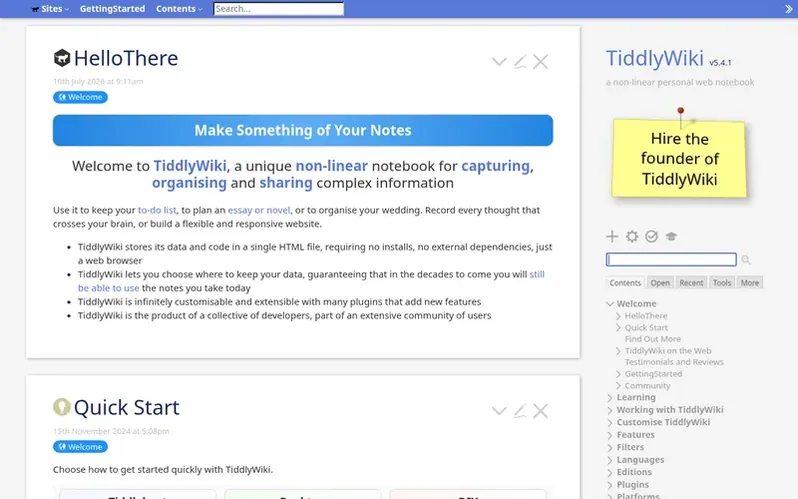This screenshot has width=798, height=499.
Task: Open the Sites dropdown in top bar
Action: (50, 9)
